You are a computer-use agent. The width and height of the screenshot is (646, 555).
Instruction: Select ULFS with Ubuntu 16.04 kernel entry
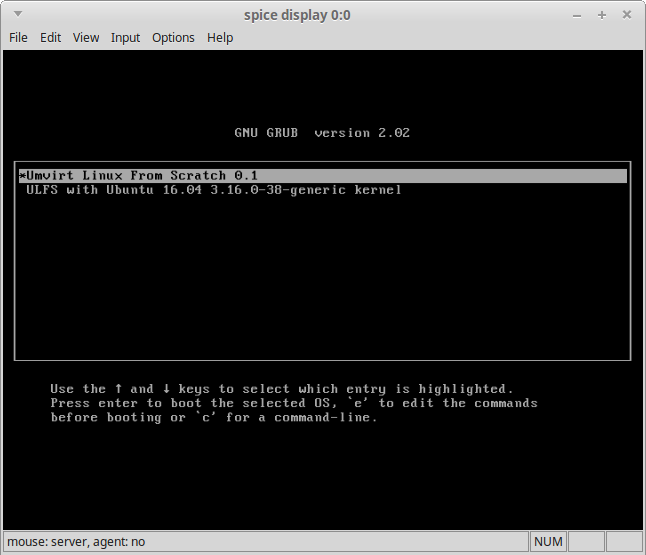pos(214,189)
